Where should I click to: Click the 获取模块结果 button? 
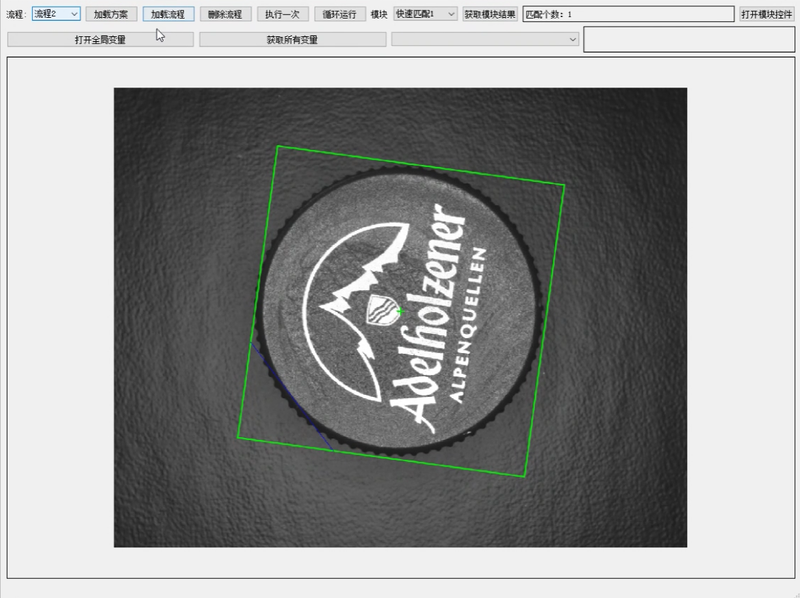click(490, 14)
